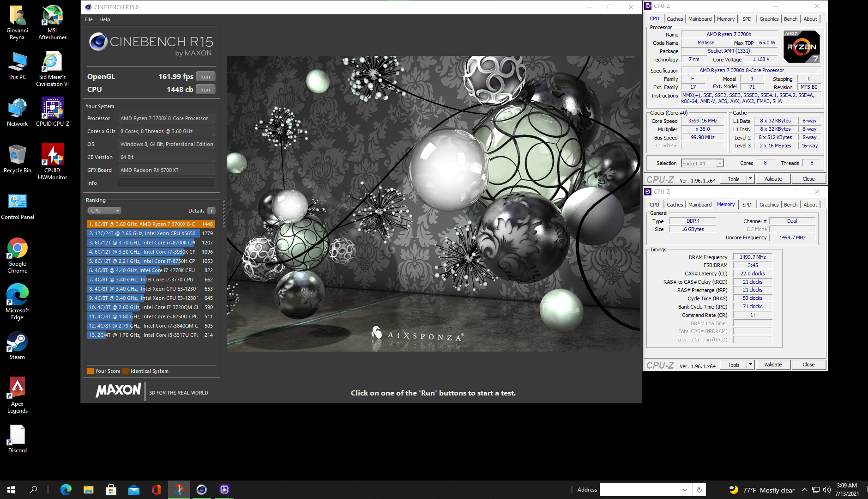Screen dimensions: 868x499
Task: Switch to Mainboard tab in top CPU-Z
Action: pyautogui.click(x=700, y=19)
